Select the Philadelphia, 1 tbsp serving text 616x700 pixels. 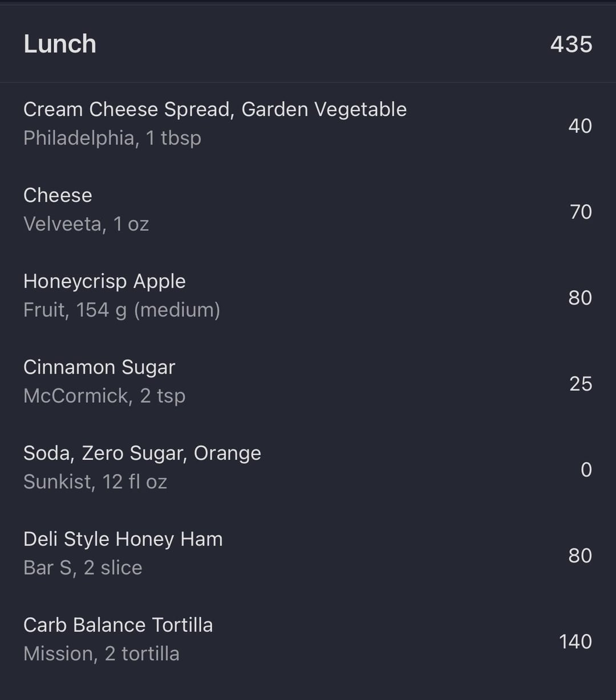pyautogui.click(x=112, y=138)
